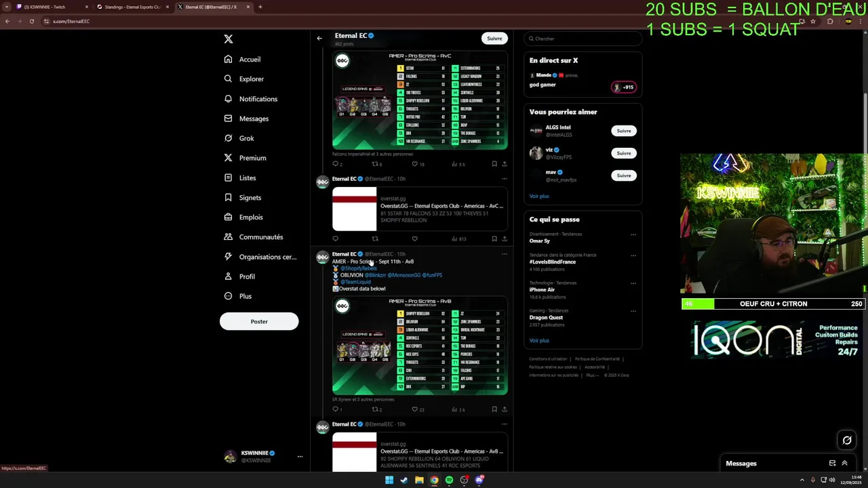This screenshot has height=488, width=868.
Task: Bookmark the overstat.gg AvC link post
Action: tap(494, 239)
